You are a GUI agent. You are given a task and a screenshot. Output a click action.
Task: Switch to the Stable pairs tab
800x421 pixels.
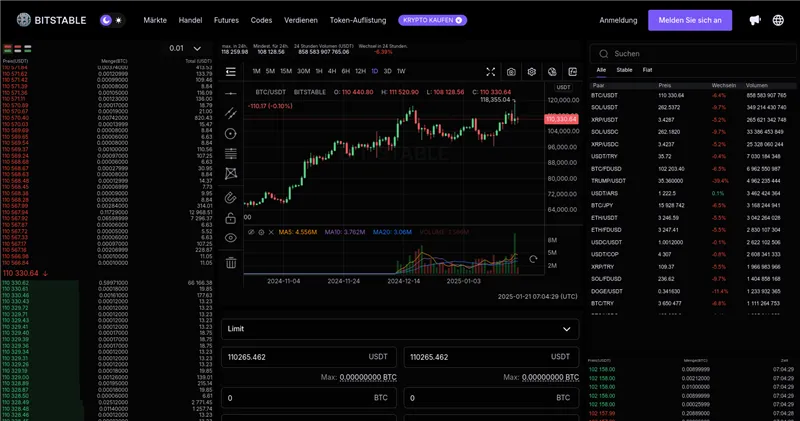624,70
